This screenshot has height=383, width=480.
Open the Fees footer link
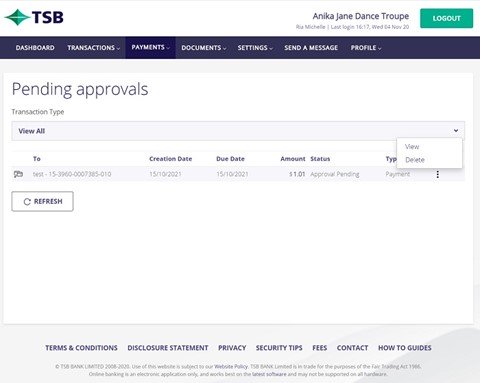coord(319,348)
